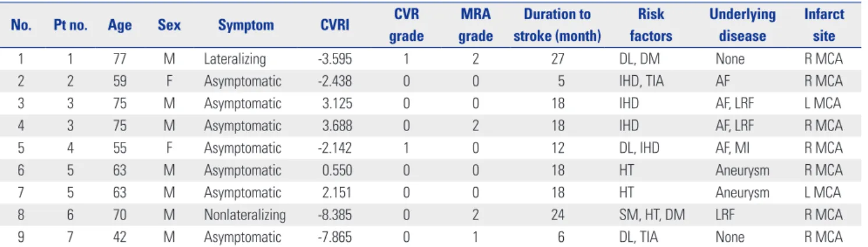Screen dimensions: 868x247
Task: Select the 'Underlying disease' column header
Action: coord(742,26)
